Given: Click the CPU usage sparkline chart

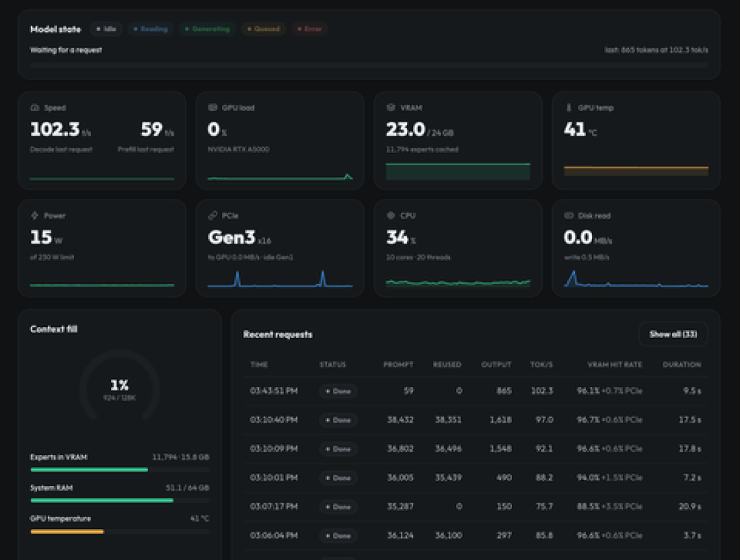Looking at the screenshot, I should tap(458, 282).
